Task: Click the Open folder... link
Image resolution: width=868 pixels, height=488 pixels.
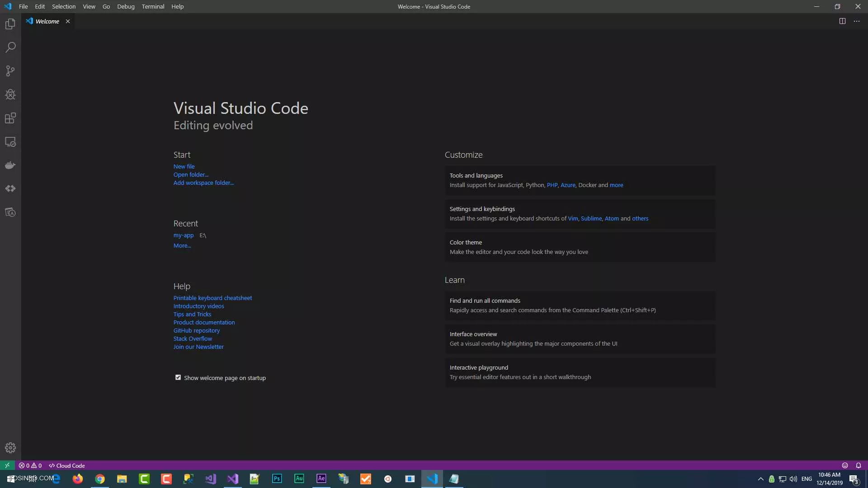Action: pyautogui.click(x=191, y=175)
